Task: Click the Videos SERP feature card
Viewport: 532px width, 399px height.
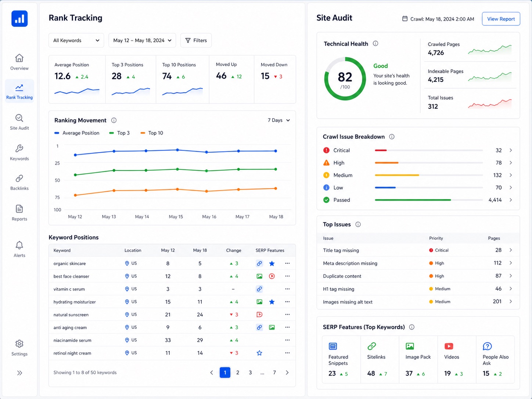Action: [x=457, y=359]
